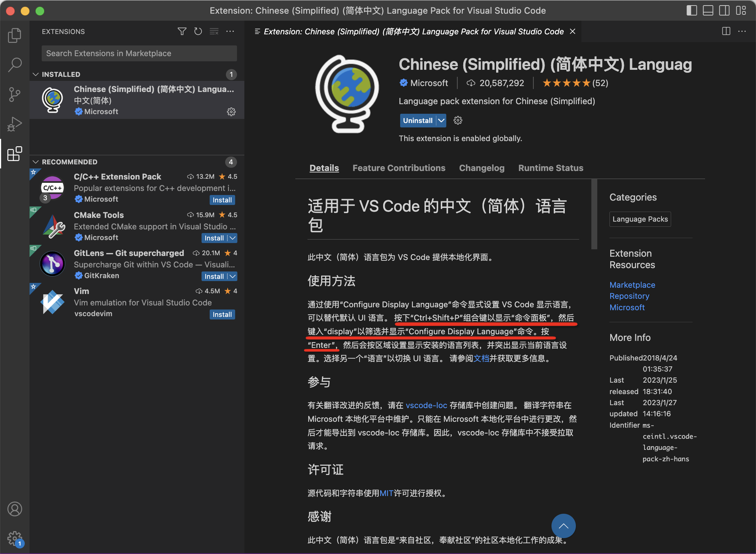Clear extensions search results icon
The image size is (756, 554).
(214, 31)
